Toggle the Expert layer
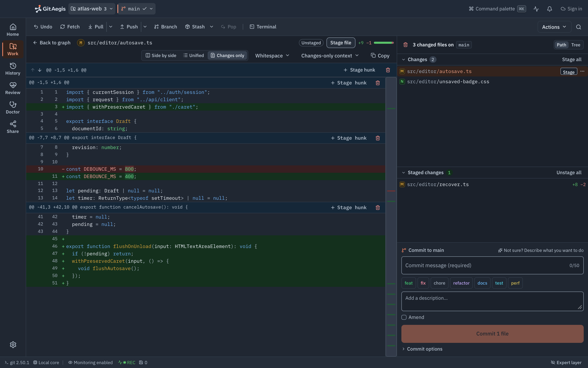588x368 pixels. pyautogui.click(x=566, y=362)
